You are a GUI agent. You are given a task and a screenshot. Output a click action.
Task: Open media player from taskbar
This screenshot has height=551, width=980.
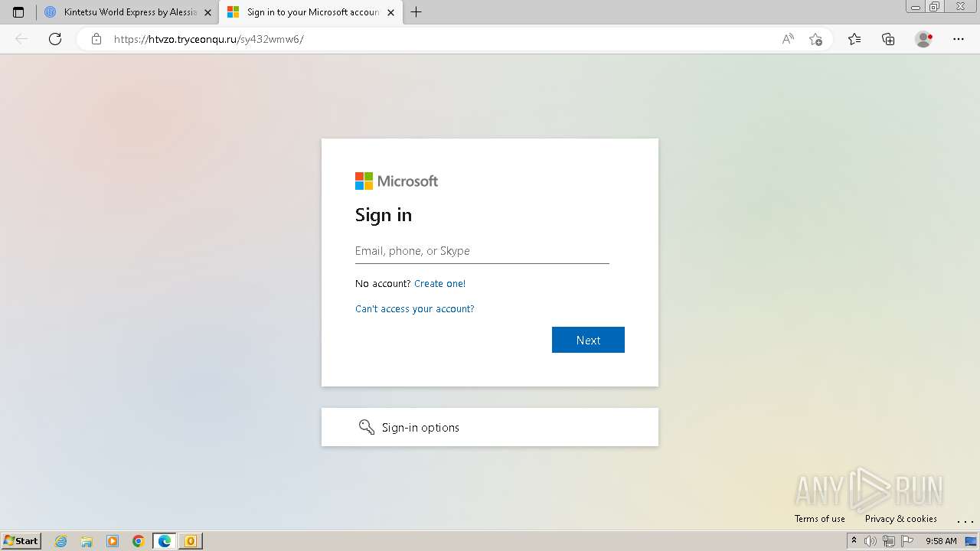[x=113, y=541]
